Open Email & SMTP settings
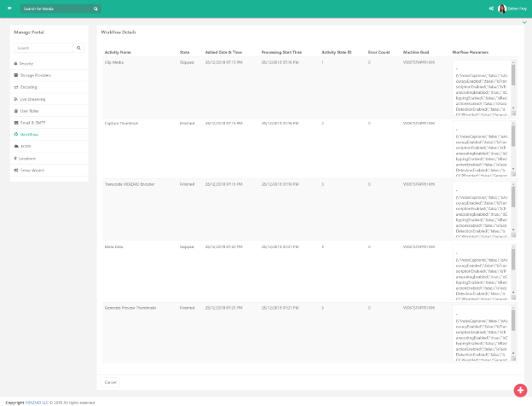The height and width of the screenshot is (406, 532). (32, 123)
